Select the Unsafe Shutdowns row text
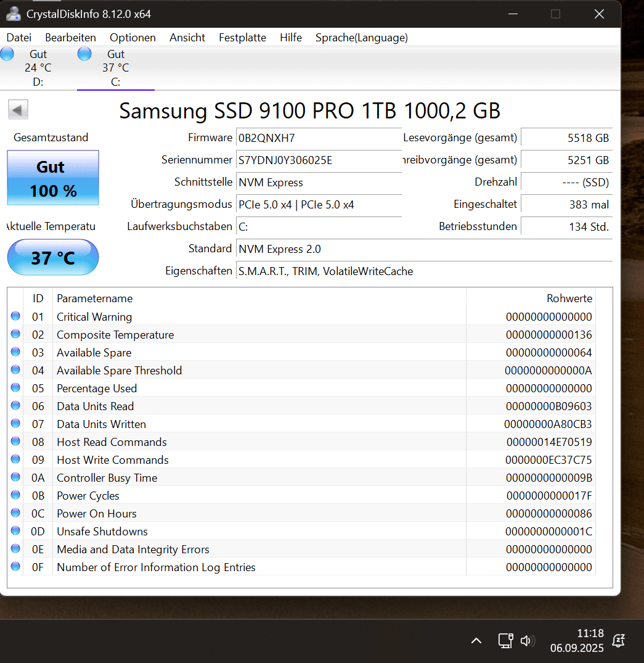 pyautogui.click(x=102, y=532)
